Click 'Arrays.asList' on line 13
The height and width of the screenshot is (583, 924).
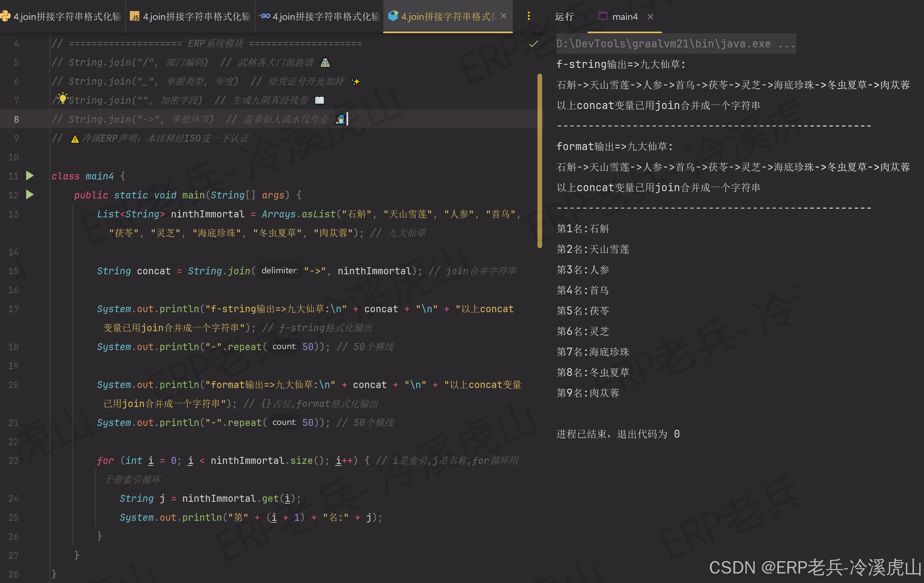299,214
